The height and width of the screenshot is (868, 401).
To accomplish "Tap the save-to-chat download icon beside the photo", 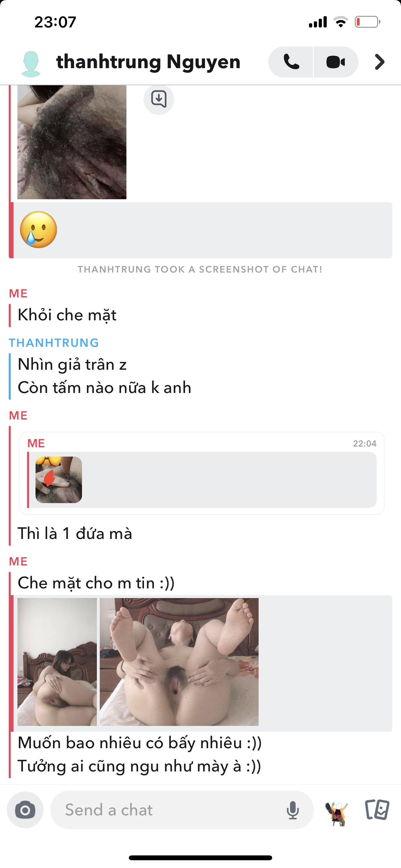I will 159,99.
